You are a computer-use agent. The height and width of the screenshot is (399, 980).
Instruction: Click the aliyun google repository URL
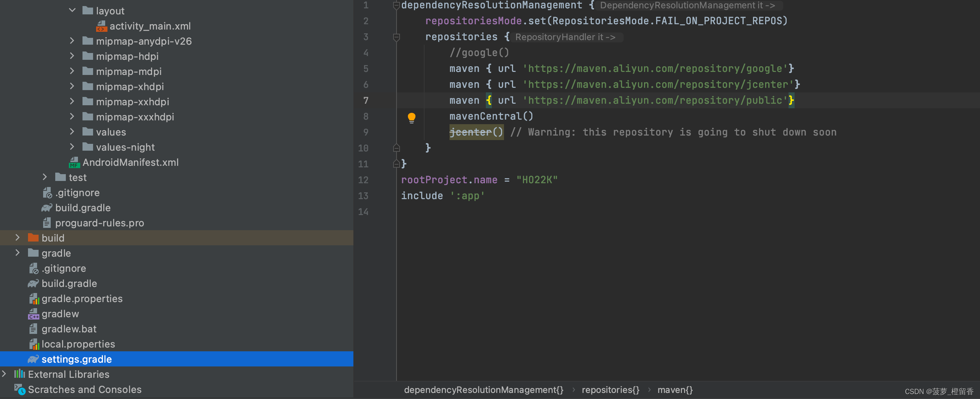click(x=655, y=69)
